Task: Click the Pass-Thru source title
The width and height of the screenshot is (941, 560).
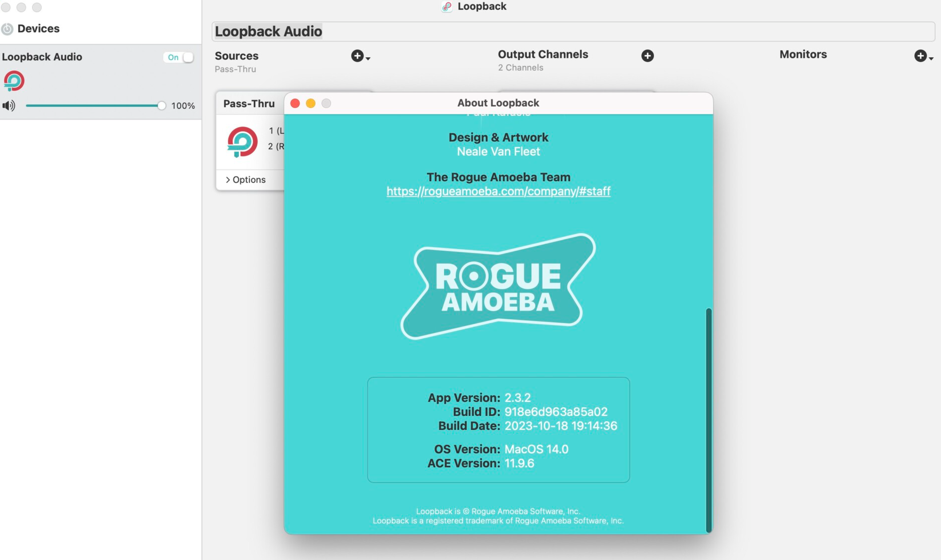Action: point(249,104)
